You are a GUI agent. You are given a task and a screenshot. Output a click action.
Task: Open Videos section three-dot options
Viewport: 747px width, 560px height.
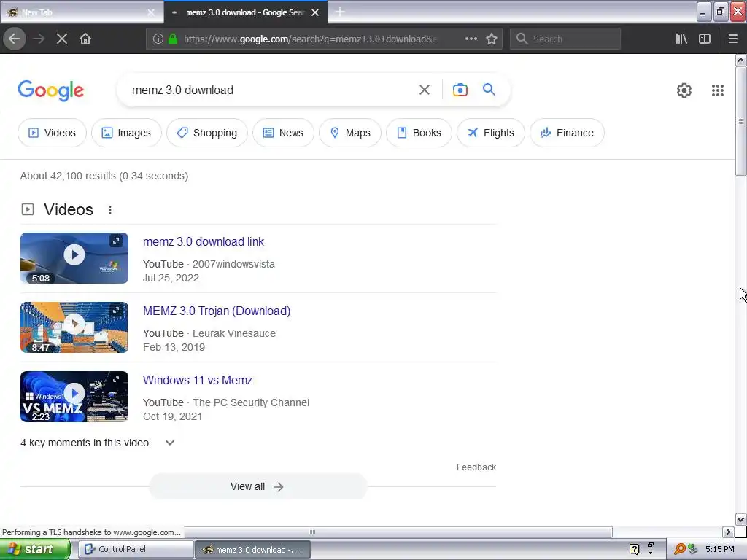coord(110,210)
